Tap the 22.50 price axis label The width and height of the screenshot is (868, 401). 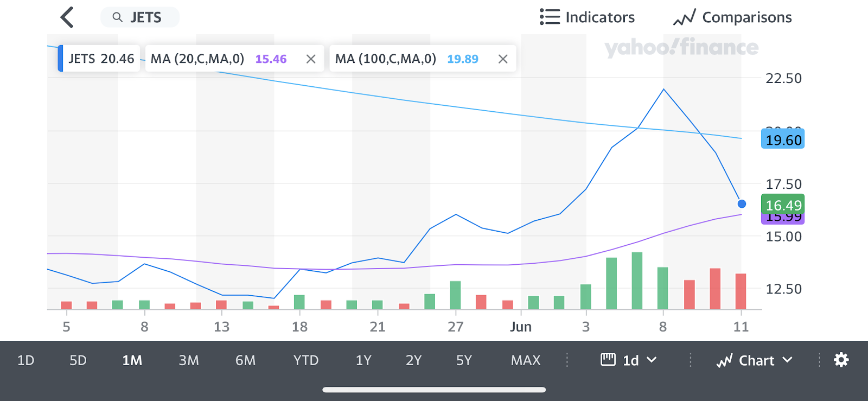click(783, 79)
